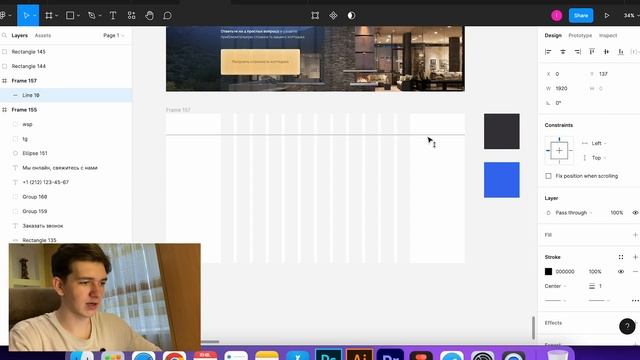Add a stroke with plus icon
Image resolution: width=640 pixels, height=360 pixels.
pos(635,257)
